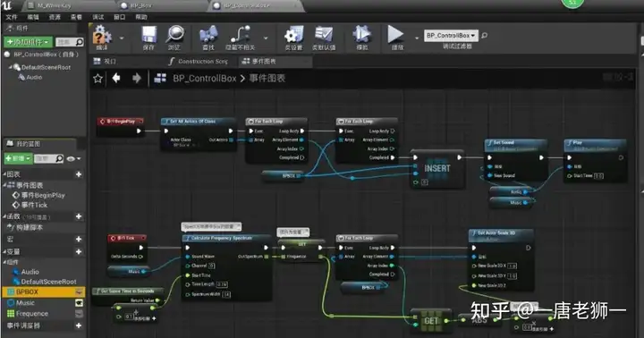The height and width of the screenshot is (338, 644).
Task: Favorite the graph with the star icon
Action: pyautogui.click(x=97, y=78)
